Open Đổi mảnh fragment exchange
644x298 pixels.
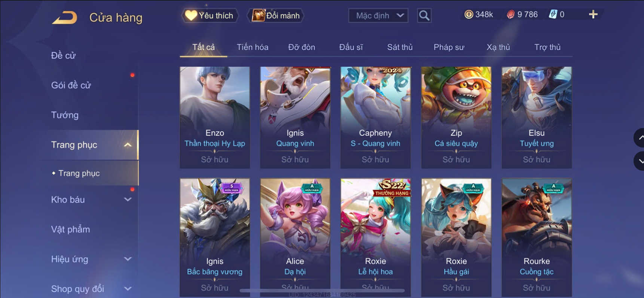(x=276, y=16)
